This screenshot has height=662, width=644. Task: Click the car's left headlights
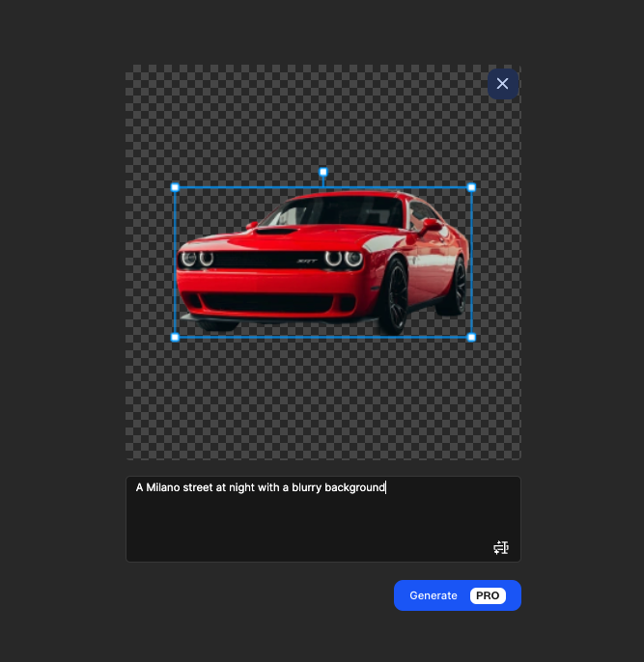click(x=197, y=259)
